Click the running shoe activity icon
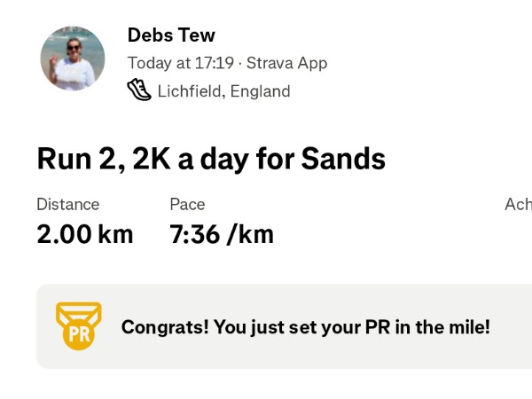This screenshot has height=399, width=532. click(x=139, y=90)
